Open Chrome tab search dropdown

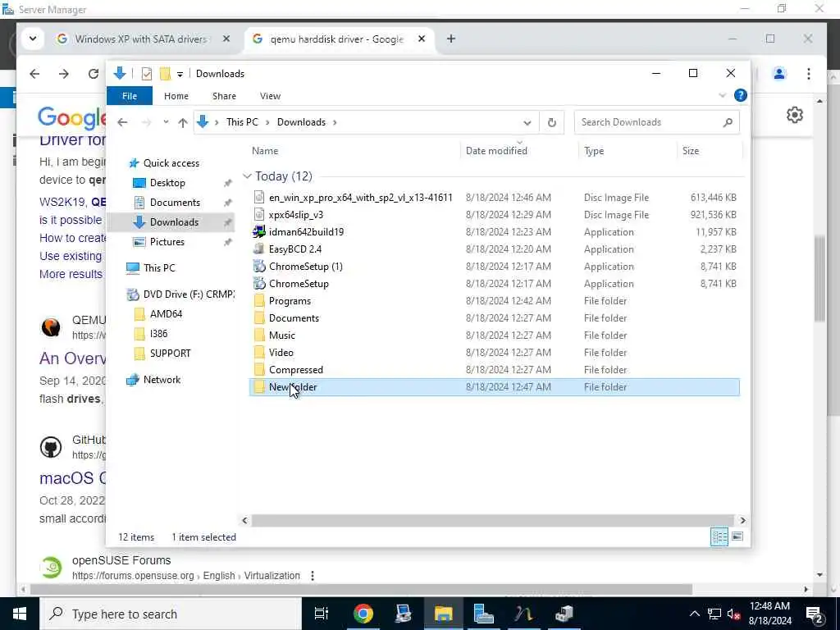(x=33, y=39)
